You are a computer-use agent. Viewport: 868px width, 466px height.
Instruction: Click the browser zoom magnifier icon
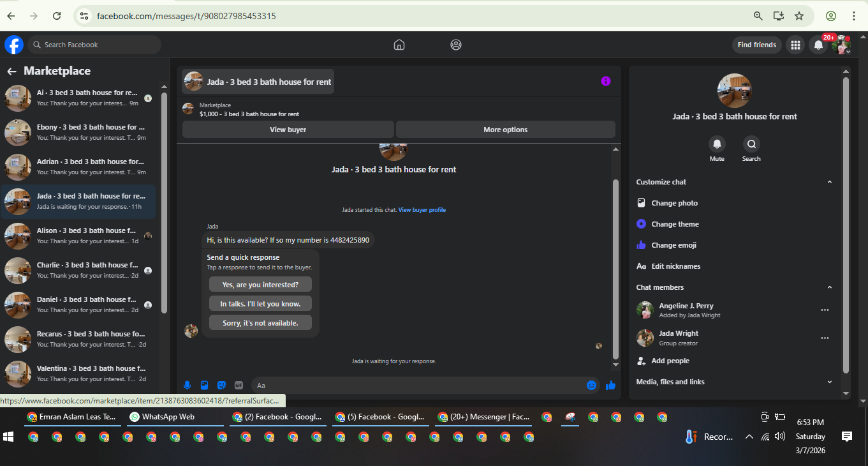click(x=758, y=16)
